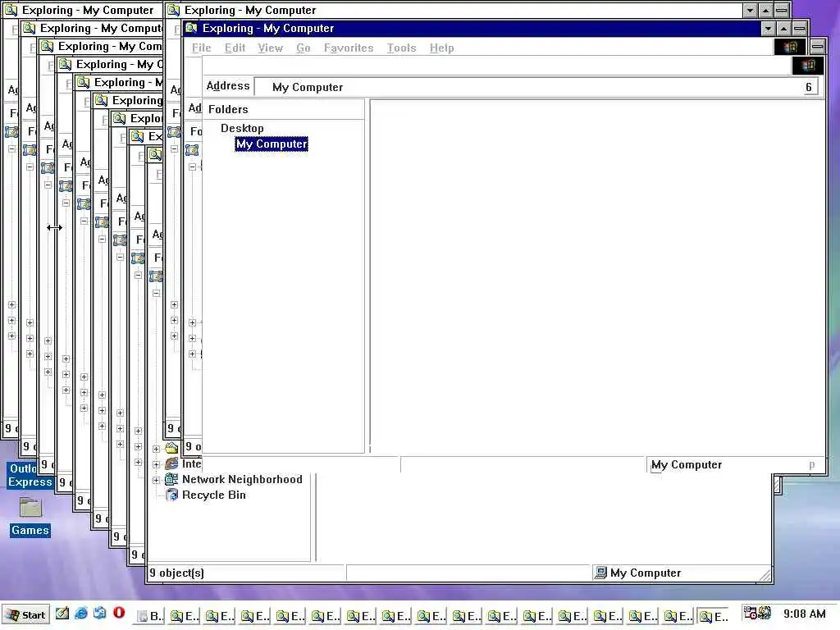Click the Start button
Image resolution: width=840 pixels, height=630 pixels.
(25, 615)
